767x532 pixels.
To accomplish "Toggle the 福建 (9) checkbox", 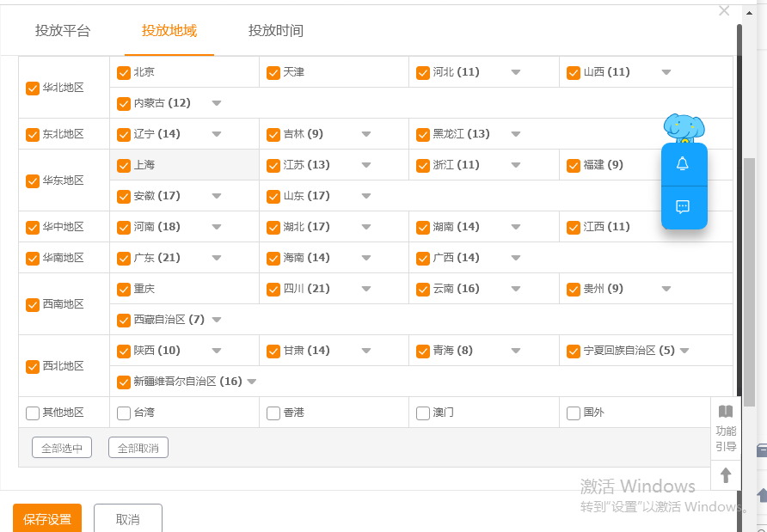I will click(574, 166).
